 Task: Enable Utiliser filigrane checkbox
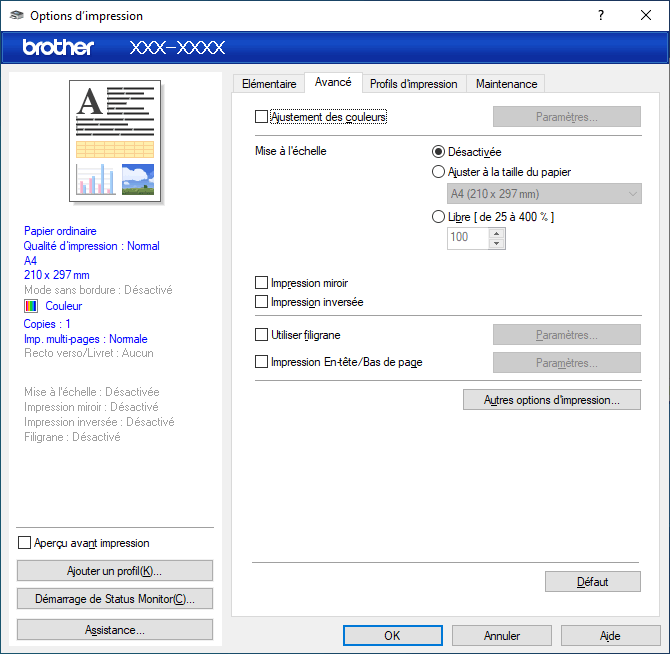(x=262, y=335)
